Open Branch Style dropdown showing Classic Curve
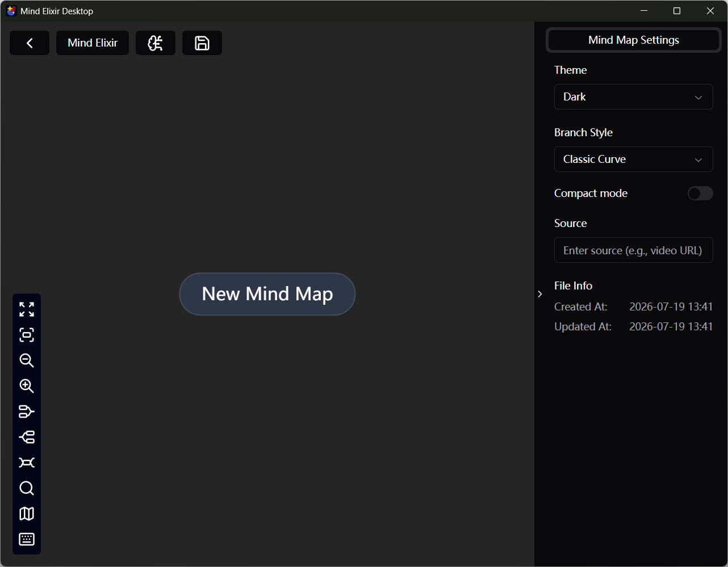Image resolution: width=728 pixels, height=567 pixels. [x=634, y=159]
